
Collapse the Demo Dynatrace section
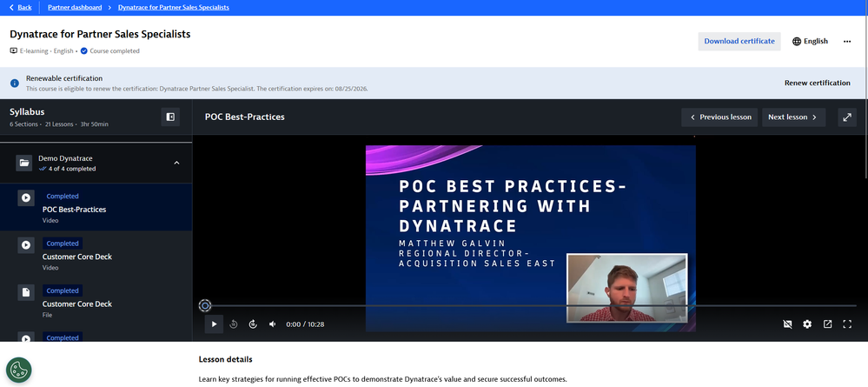click(x=177, y=163)
